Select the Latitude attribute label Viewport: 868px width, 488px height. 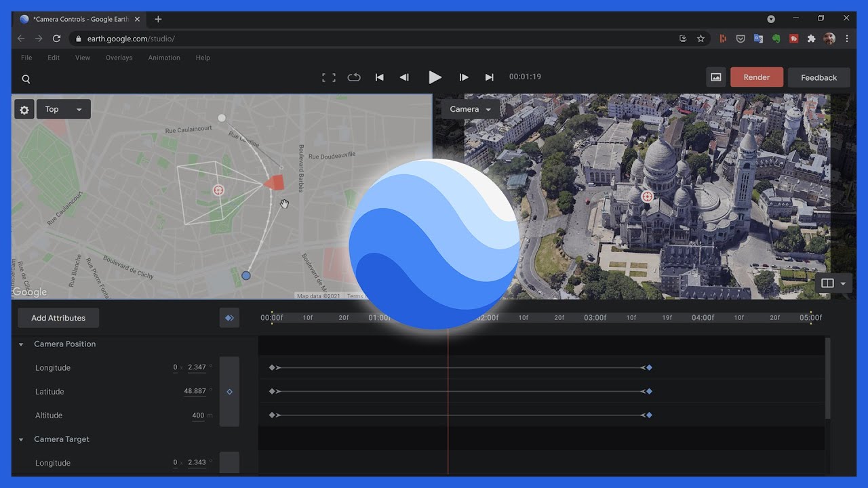pos(50,392)
